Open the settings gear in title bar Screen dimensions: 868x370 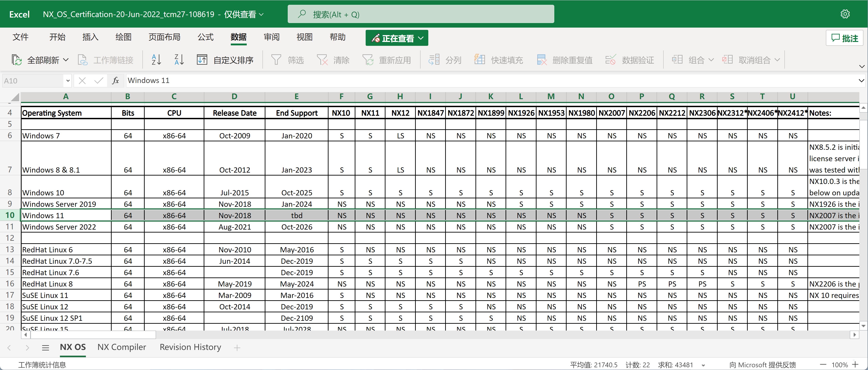[845, 14]
